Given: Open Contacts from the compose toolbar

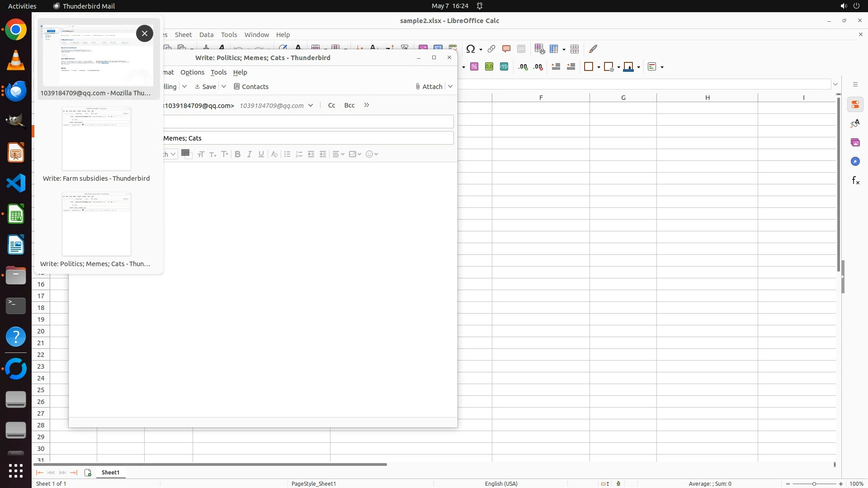Looking at the screenshot, I should (251, 86).
